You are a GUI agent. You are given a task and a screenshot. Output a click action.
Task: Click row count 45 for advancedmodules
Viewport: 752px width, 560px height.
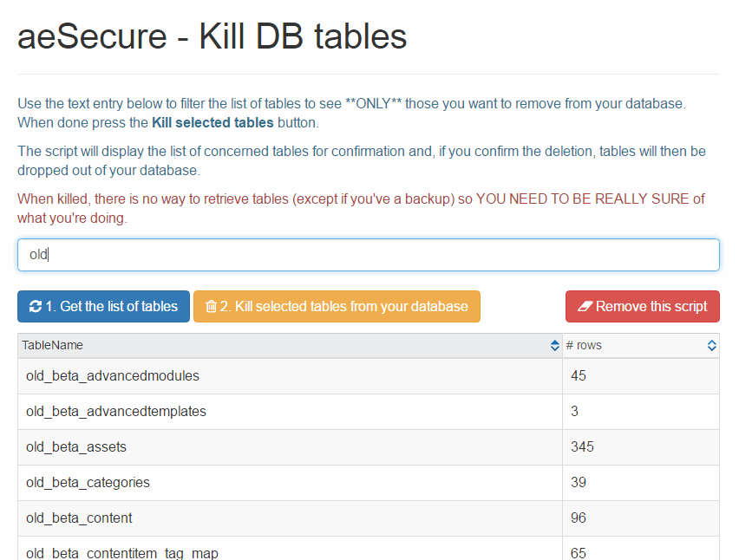pyautogui.click(x=579, y=376)
